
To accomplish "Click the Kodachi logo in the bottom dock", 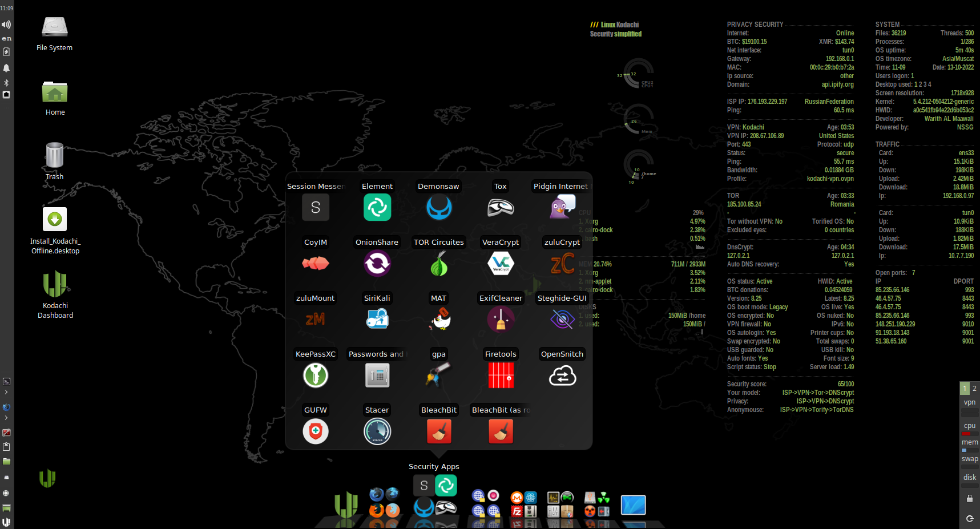I will tap(346, 504).
